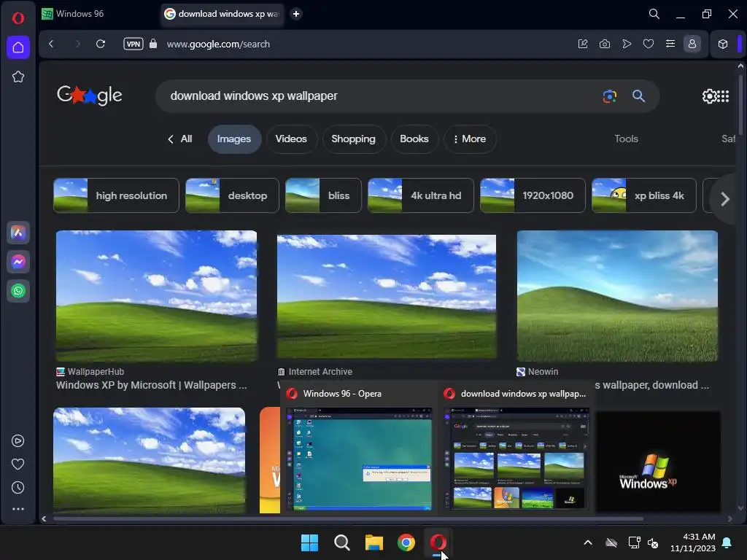Go back to the previous page

click(51, 44)
